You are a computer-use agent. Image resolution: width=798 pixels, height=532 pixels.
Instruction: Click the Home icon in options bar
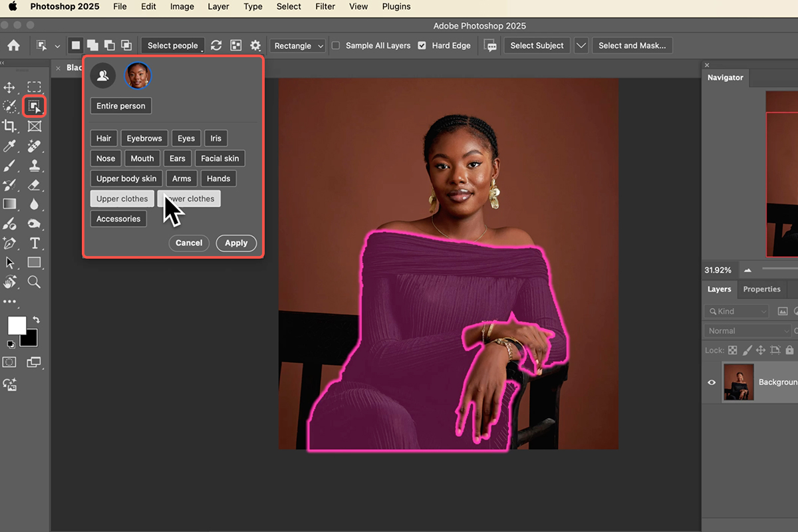pos(13,46)
